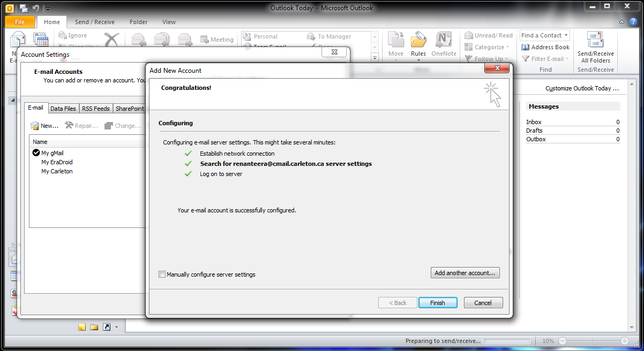This screenshot has width=644, height=351.
Task: Click the Outlook application icon in title bar
Action: pyautogui.click(x=9, y=7)
